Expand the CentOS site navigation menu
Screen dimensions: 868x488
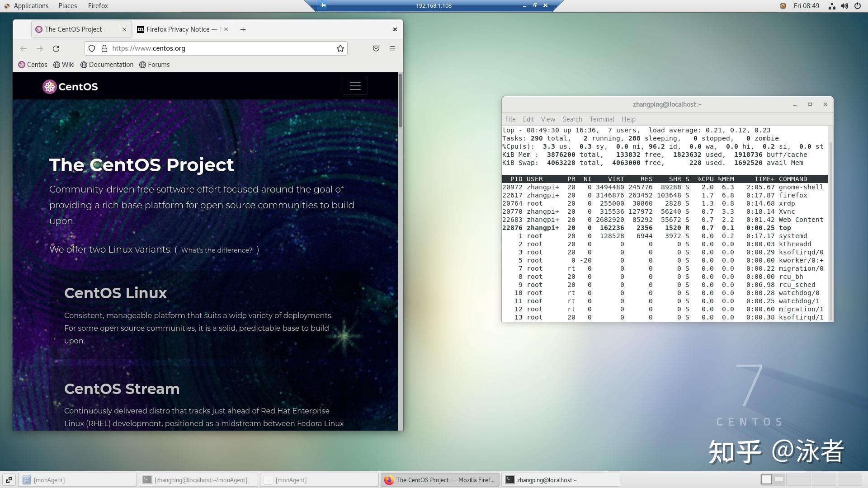(355, 86)
